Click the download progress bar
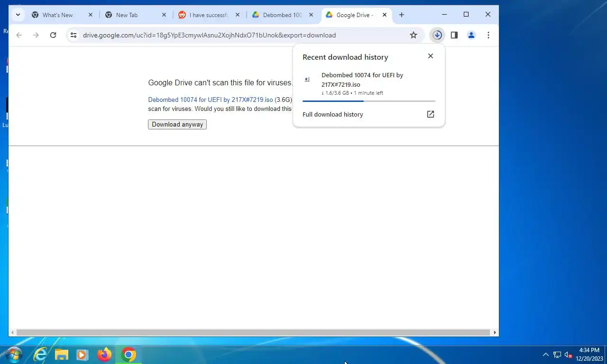Image resolution: width=607 pixels, height=364 pixels. tap(369, 101)
